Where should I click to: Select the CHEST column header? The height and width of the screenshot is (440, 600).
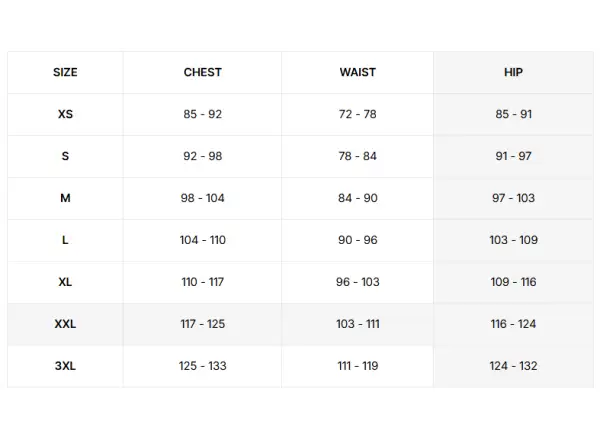click(x=202, y=72)
